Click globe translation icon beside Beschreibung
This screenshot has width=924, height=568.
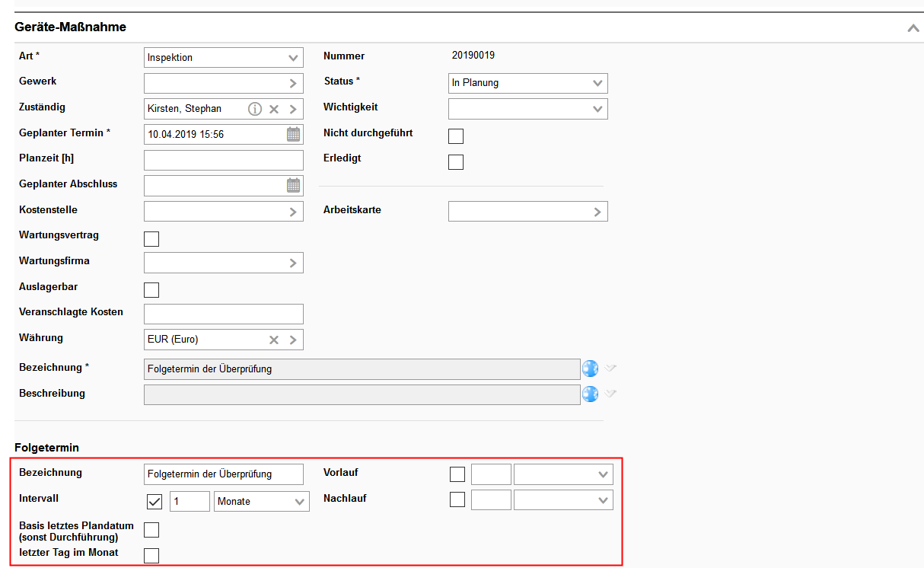coord(590,394)
